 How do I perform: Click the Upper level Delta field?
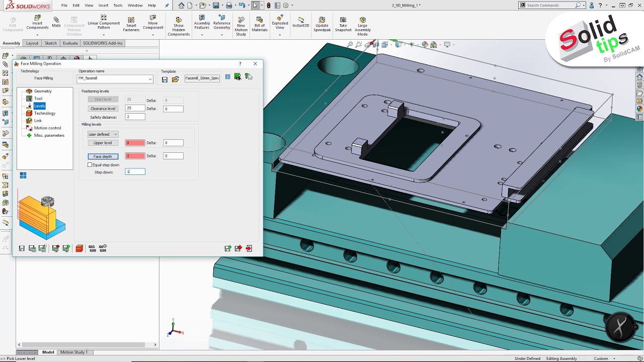173,143
